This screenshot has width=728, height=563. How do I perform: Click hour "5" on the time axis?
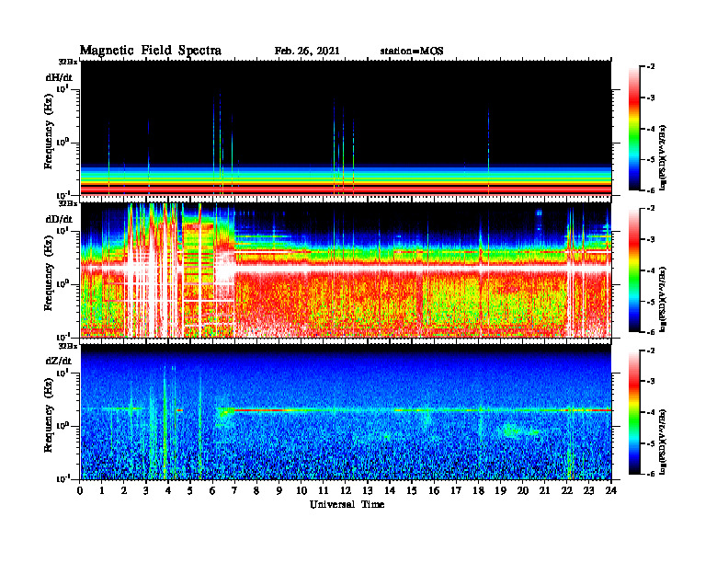click(x=190, y=491)
